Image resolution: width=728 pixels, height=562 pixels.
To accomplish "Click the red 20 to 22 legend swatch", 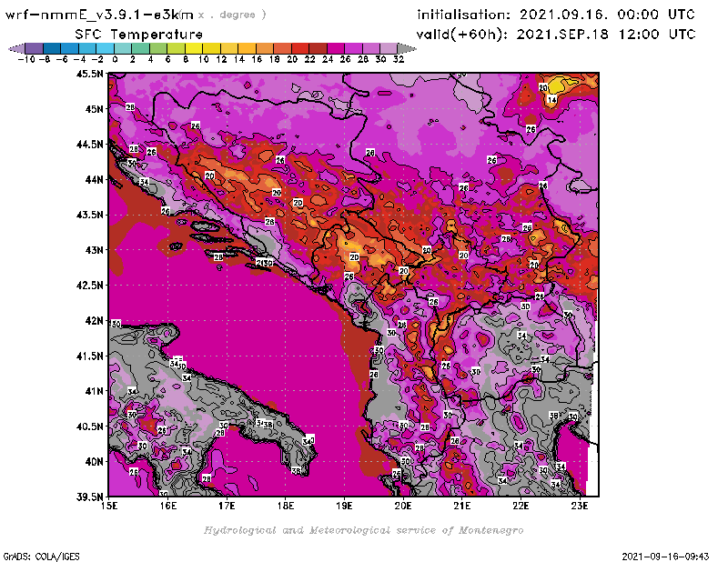I will click(x=300, y=48).
